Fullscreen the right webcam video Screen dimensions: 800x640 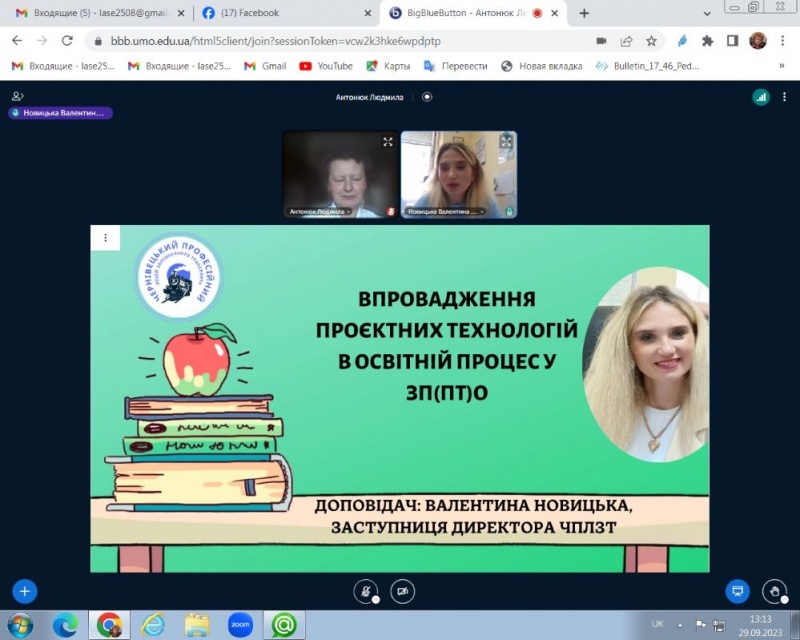pos(506,142)
